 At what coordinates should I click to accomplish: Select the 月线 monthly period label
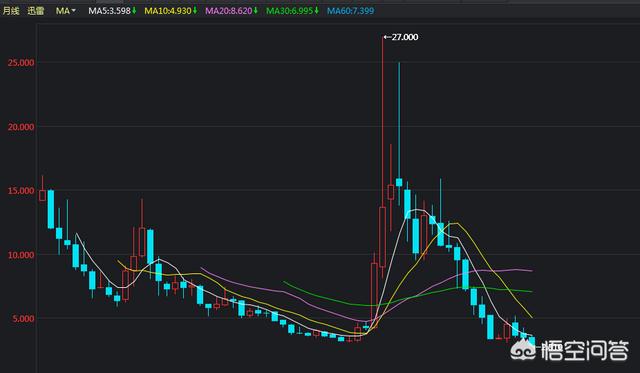[11, 11]
